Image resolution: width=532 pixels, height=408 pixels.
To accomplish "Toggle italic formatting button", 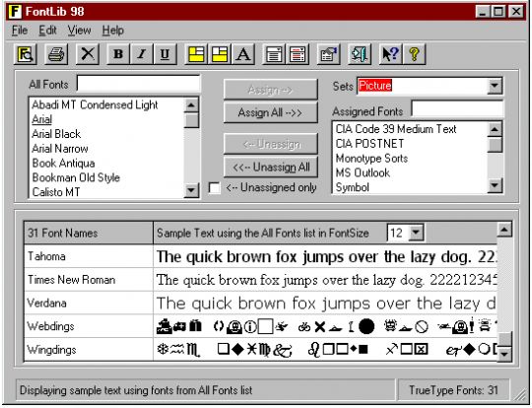I will tap(142, 54).
